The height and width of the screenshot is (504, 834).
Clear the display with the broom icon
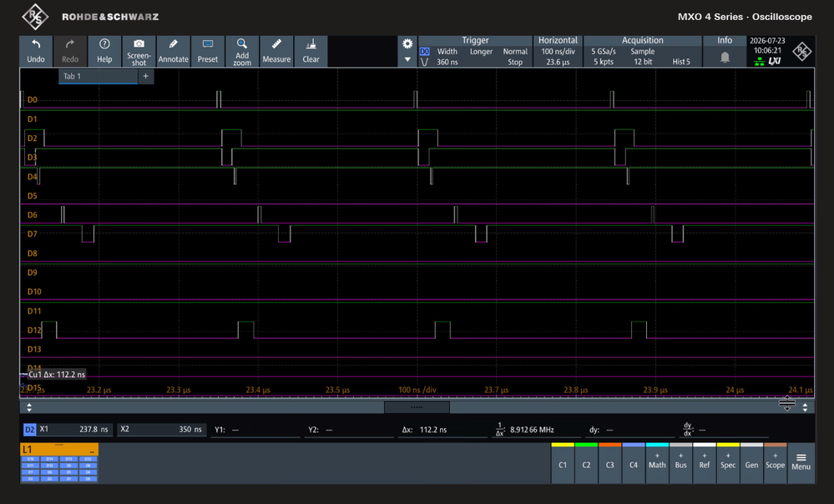coord(311,51)
